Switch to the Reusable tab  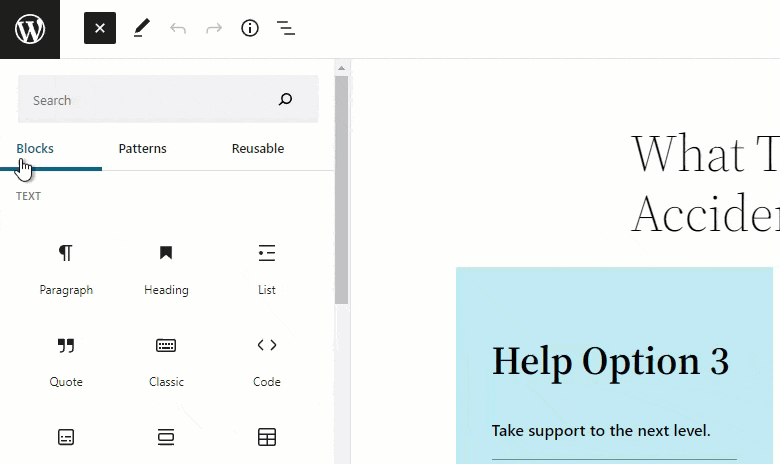pyautogui.click(x=258, y=149)
